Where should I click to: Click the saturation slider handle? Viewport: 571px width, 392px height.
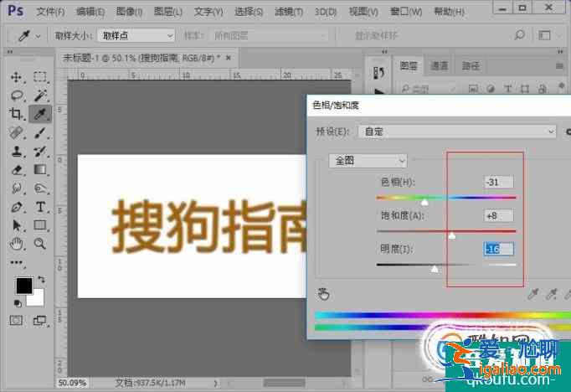(452, 235)
